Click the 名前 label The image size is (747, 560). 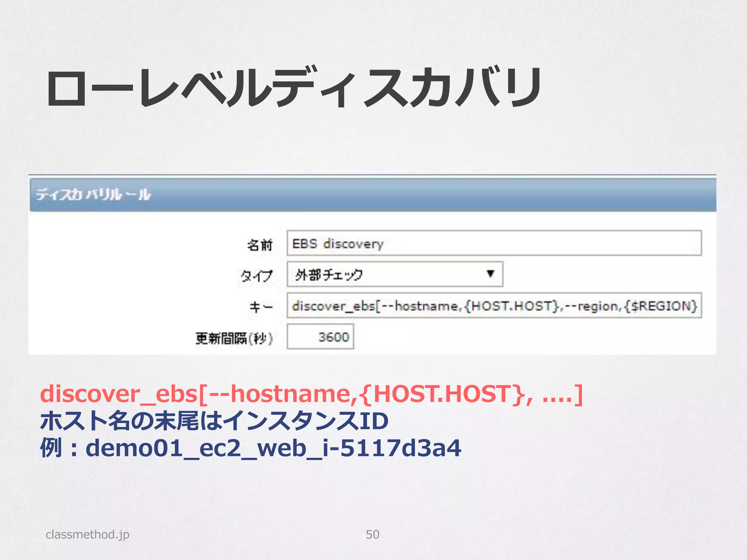pos(260,245)
